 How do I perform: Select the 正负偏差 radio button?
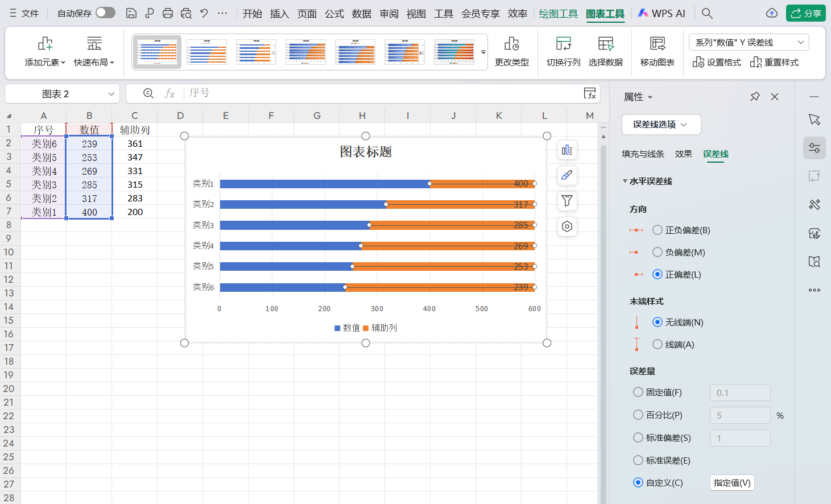coord(658,230)
